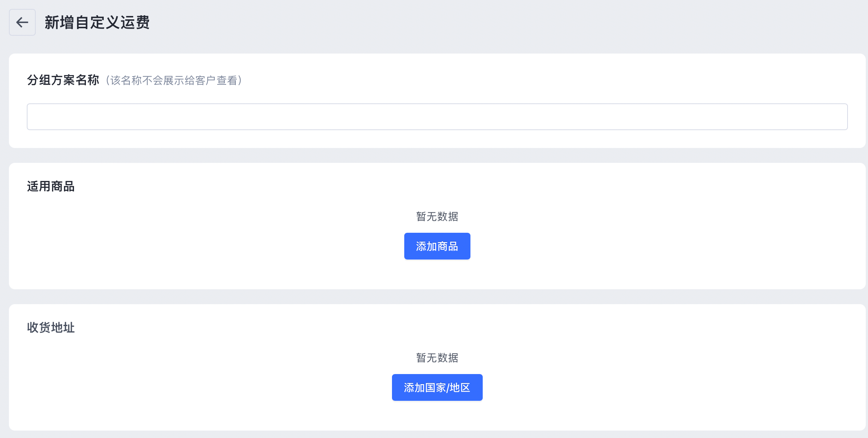Click the hint text 该名称不会展示给客户查看

pos(174,80)
